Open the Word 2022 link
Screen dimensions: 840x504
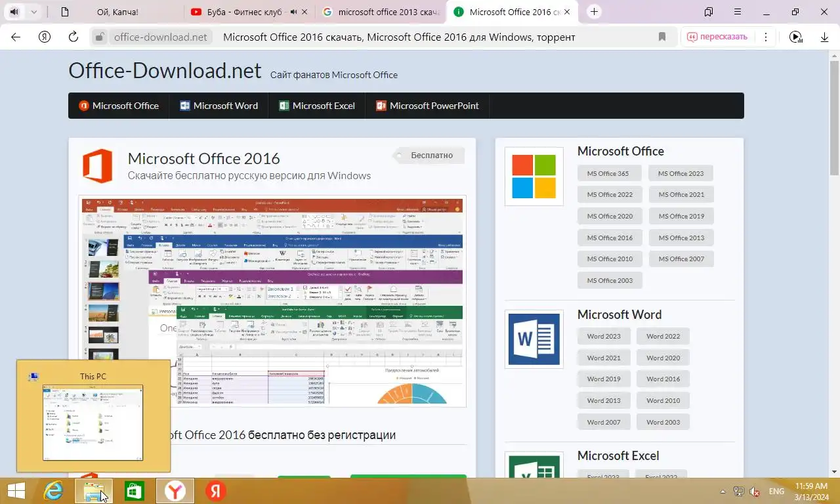coord(663,336)
